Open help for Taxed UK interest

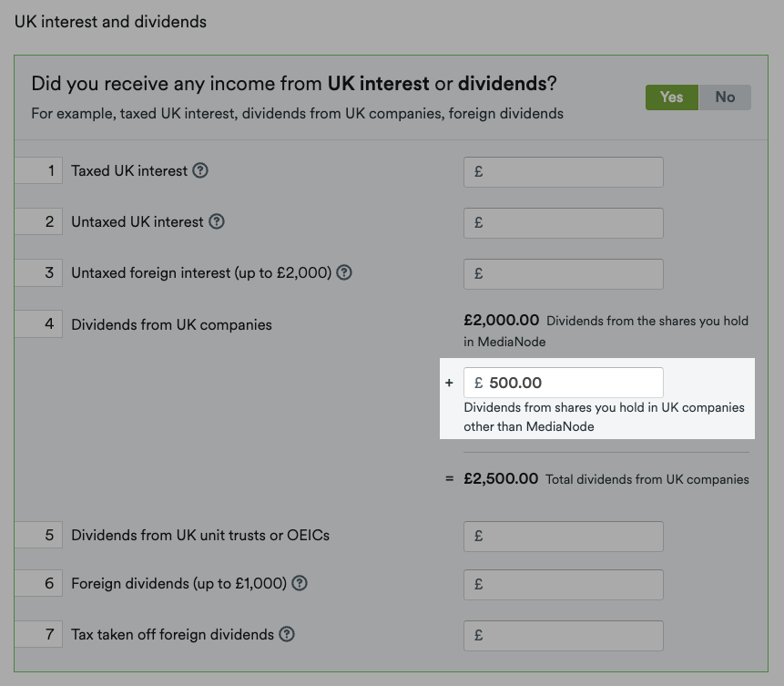[200, 170]
